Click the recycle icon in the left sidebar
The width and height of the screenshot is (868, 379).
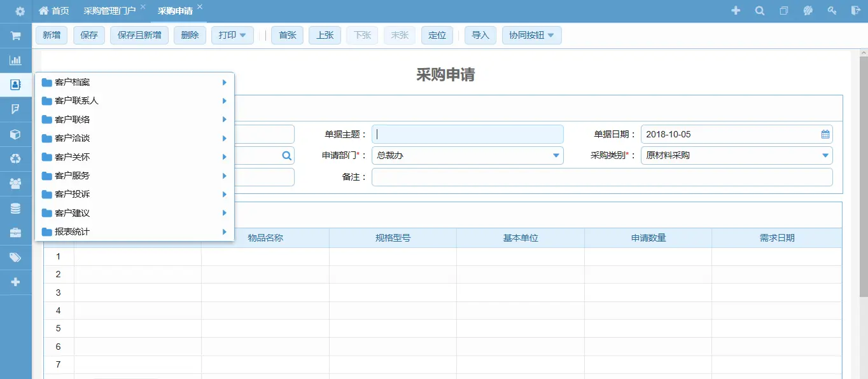[15, 159]
